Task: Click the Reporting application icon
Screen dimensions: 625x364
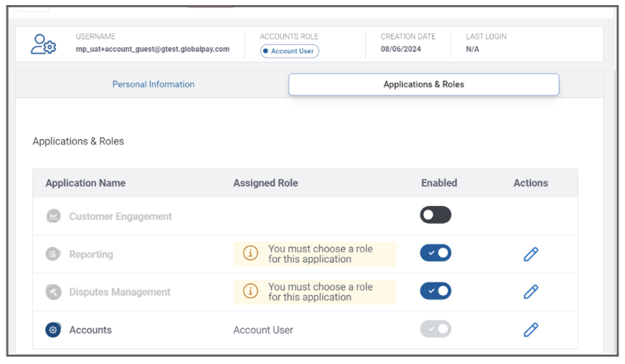Action: tap(53, 254)
